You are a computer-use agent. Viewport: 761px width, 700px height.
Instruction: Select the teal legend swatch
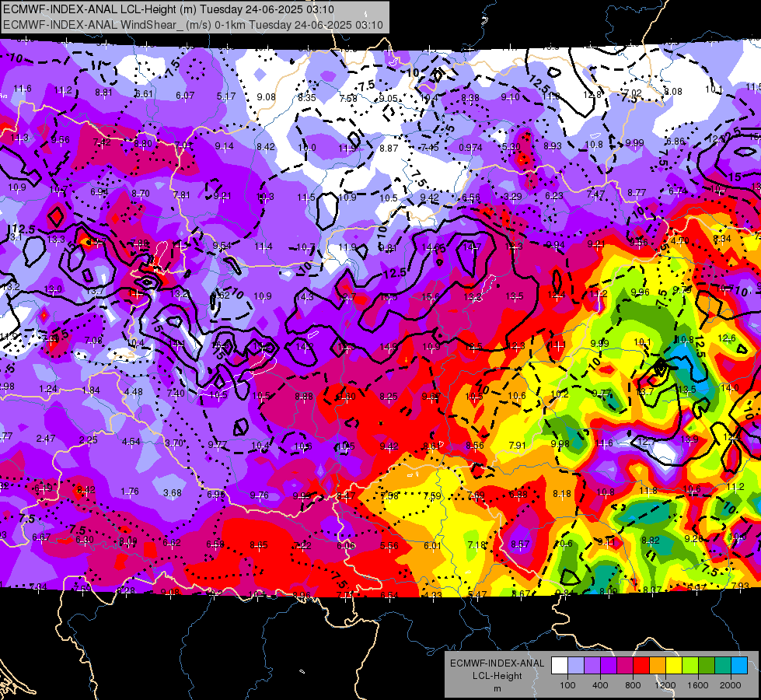pos(723,665)
